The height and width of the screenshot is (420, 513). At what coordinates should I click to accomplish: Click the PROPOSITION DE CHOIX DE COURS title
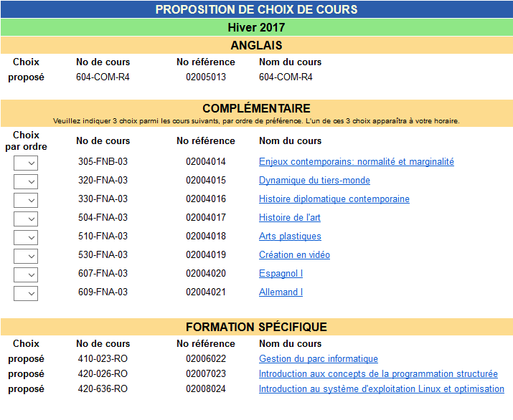[x=257, y=9]
